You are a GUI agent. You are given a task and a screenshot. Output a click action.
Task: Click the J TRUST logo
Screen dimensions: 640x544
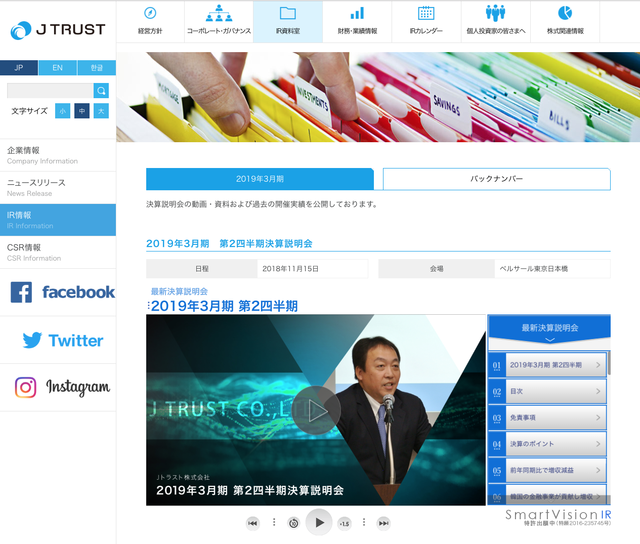pos(58,30)
